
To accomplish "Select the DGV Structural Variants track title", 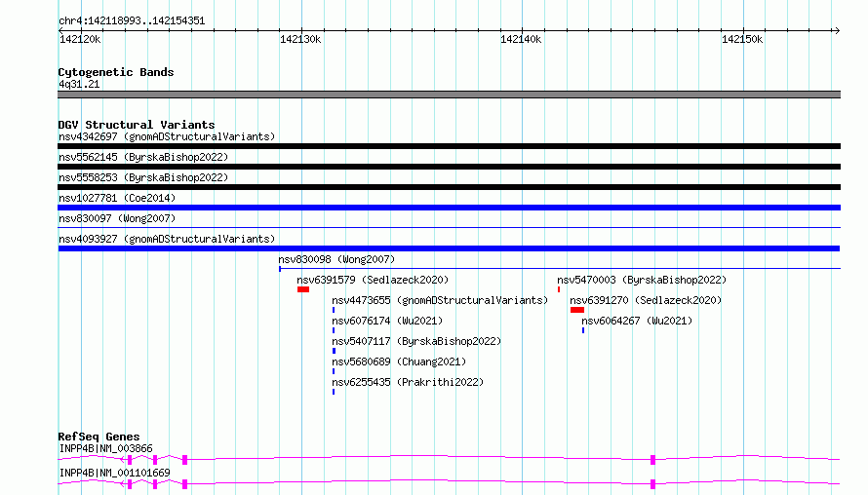I will click(x=137, y=125).
